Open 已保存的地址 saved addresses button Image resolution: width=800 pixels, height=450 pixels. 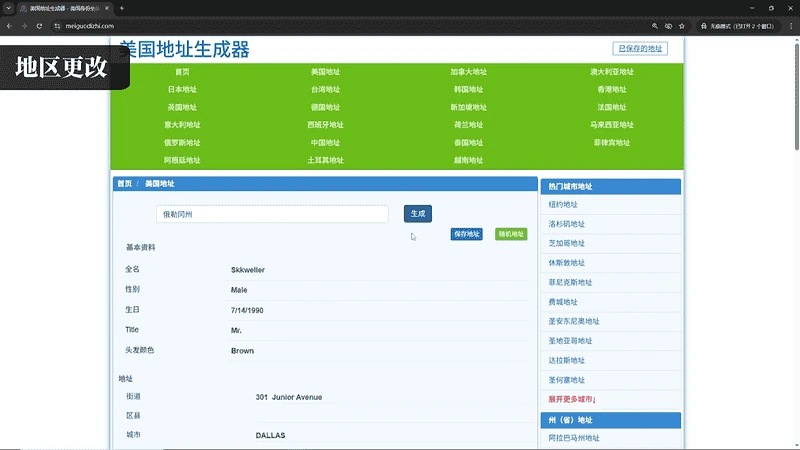point(640,48)
